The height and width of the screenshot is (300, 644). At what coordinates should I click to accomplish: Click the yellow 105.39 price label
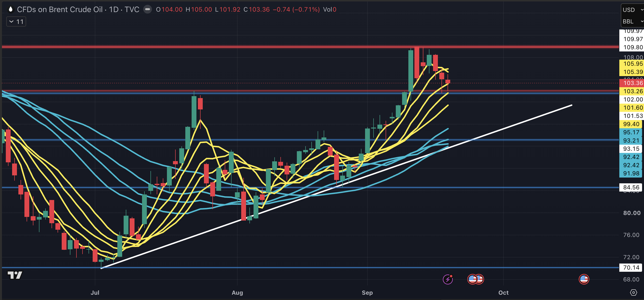631,72
